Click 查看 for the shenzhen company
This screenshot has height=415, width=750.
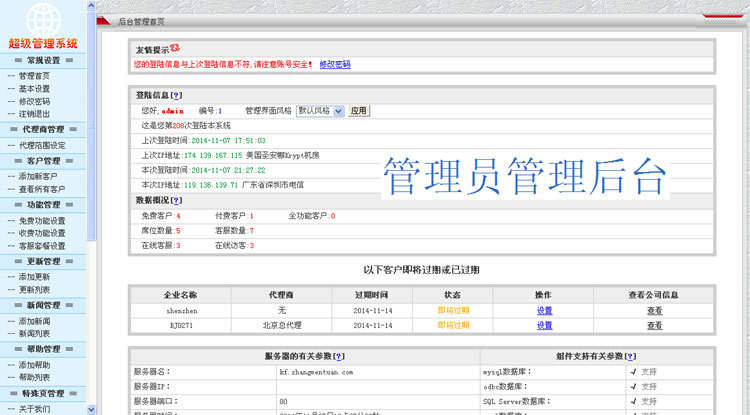click(x=654, y=311)
